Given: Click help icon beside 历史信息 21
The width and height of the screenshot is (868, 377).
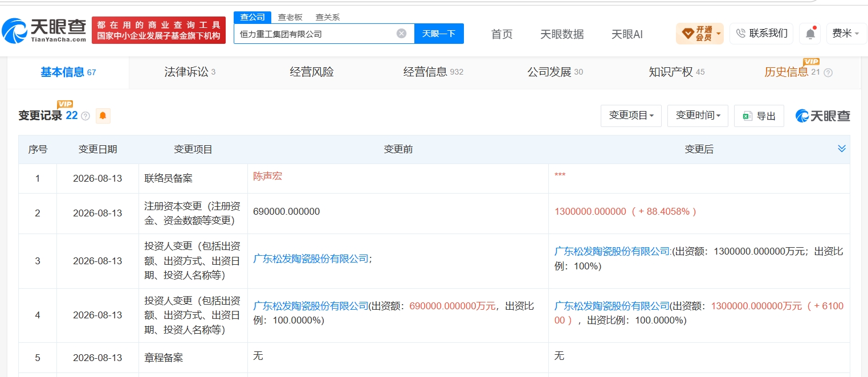Looking at the screenshot, I should (x=828, y=73).
